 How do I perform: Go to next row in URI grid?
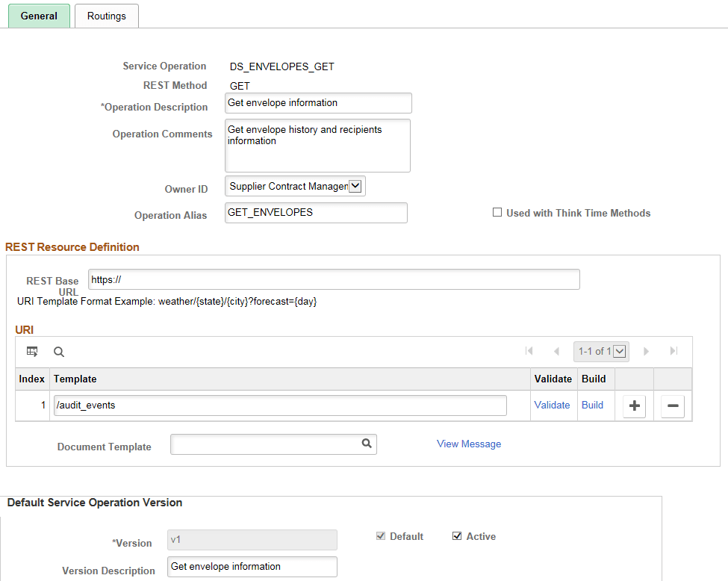point(646,352)
